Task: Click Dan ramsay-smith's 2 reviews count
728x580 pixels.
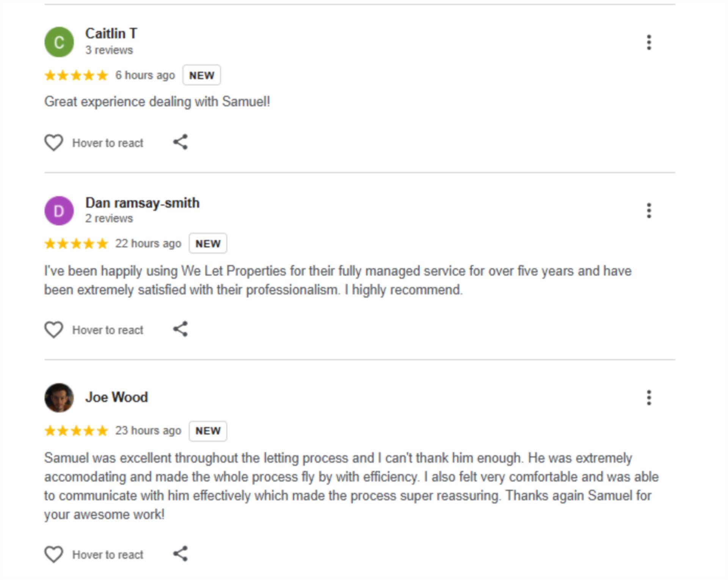Action: (x=109, y=218)
